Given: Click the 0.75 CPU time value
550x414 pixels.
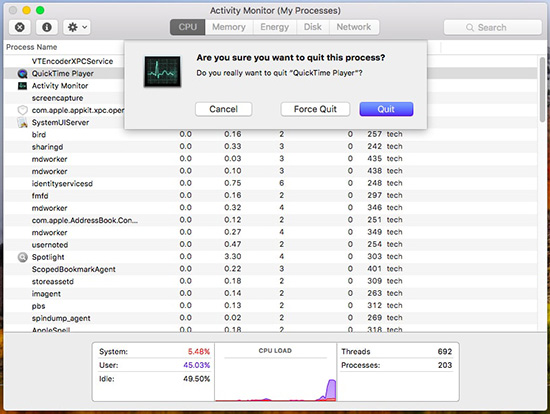Looking at the screenshot, I should 233,183.
